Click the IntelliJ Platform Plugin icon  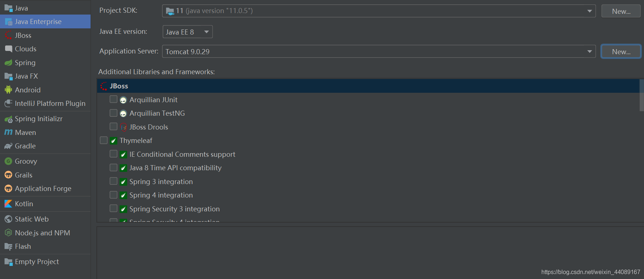8,103
